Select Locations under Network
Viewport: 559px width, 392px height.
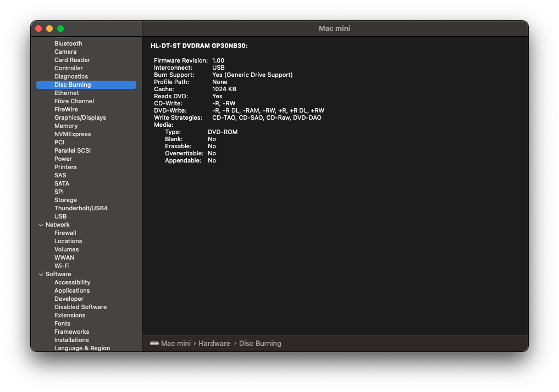click(68, 241)
